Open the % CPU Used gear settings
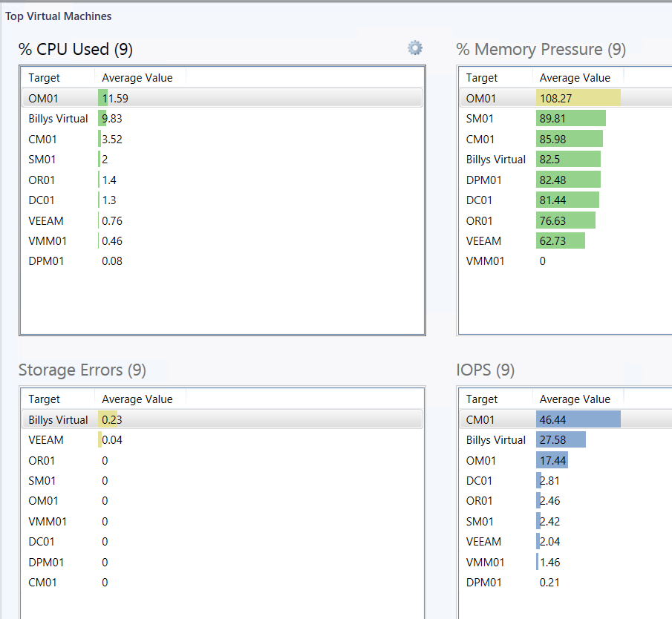This screenshot has height=619, width=672. coord(415,48)
